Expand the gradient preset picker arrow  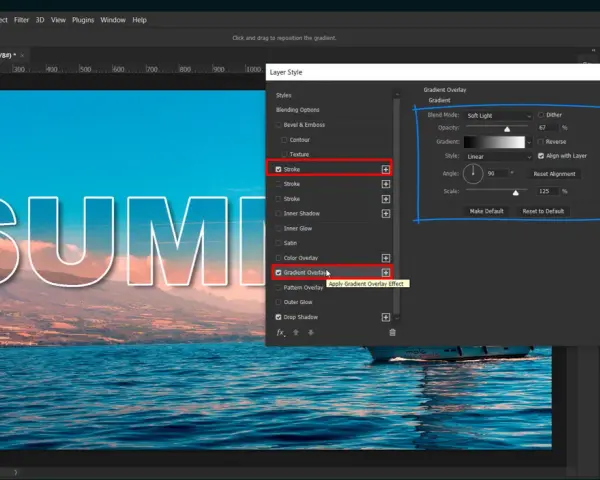529,142
